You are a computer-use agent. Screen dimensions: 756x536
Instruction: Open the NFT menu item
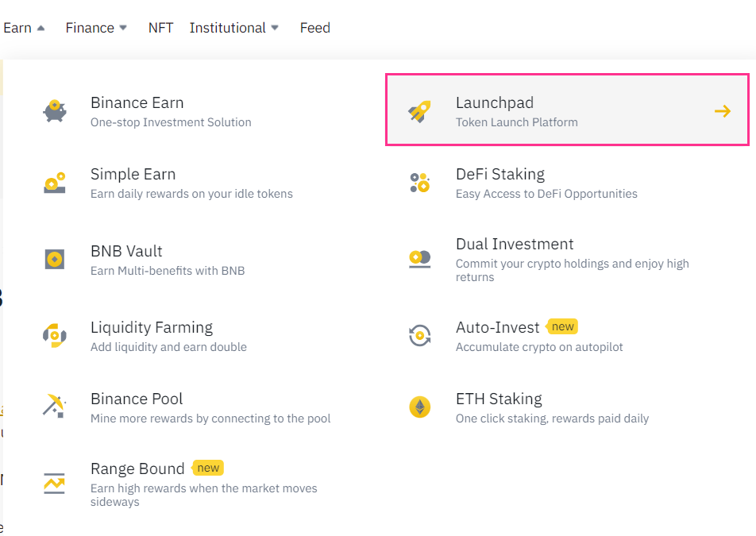click(161, 27)
